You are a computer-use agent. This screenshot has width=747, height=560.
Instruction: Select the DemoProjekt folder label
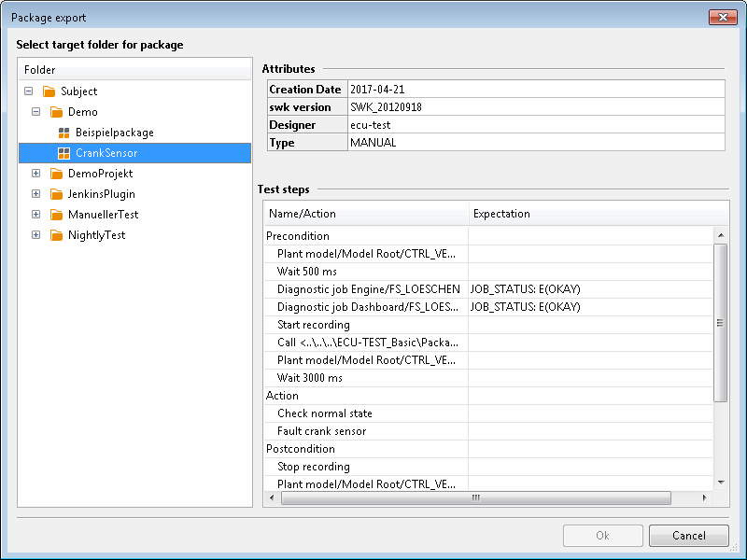pos(100,174)
